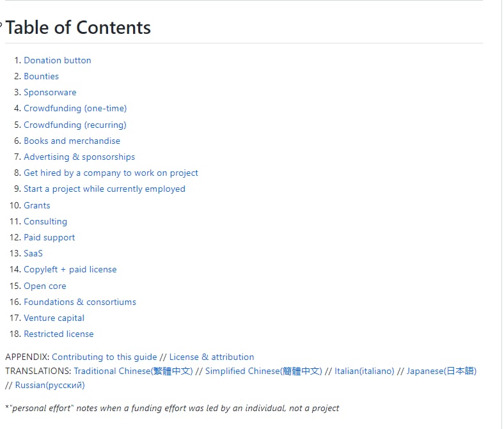The image size is (504, 429).
Task: Jump to the SaaS section
Action: tap(33, 253)
